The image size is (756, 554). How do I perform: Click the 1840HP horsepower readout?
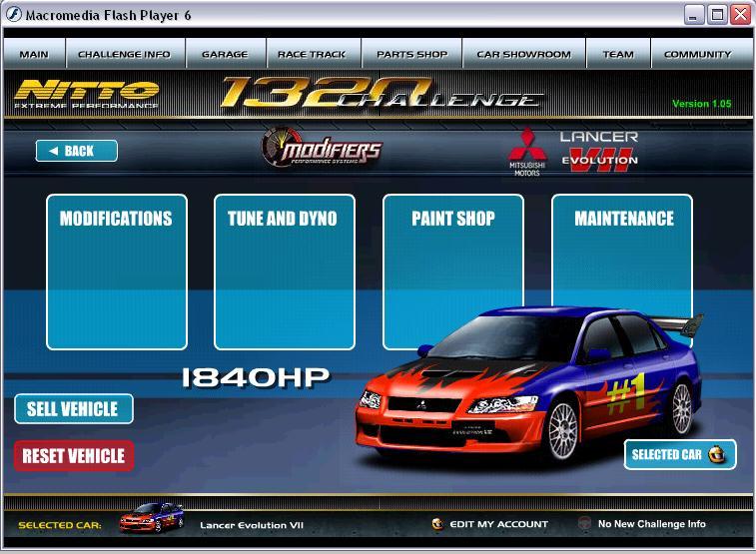[256, 377]
